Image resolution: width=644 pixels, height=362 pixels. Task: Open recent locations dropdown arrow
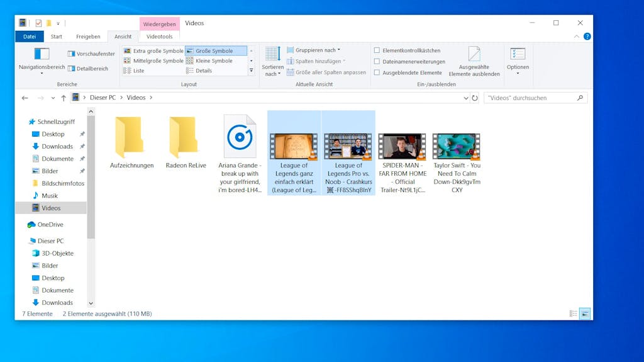pos(53,98)
